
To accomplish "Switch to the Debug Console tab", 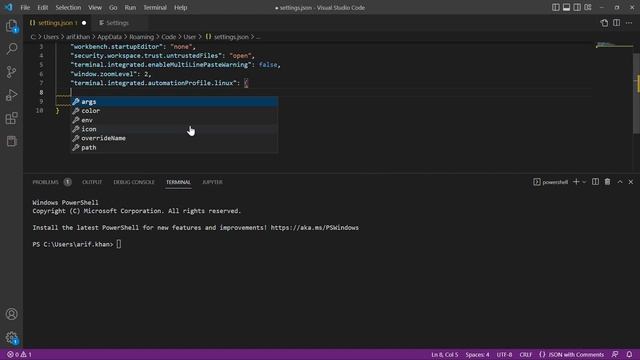I will coord(134,182).
